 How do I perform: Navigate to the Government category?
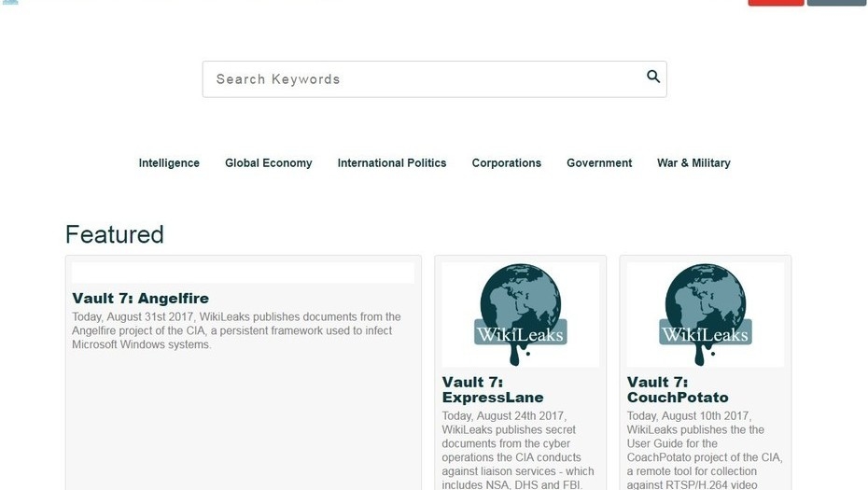point(598,163)
